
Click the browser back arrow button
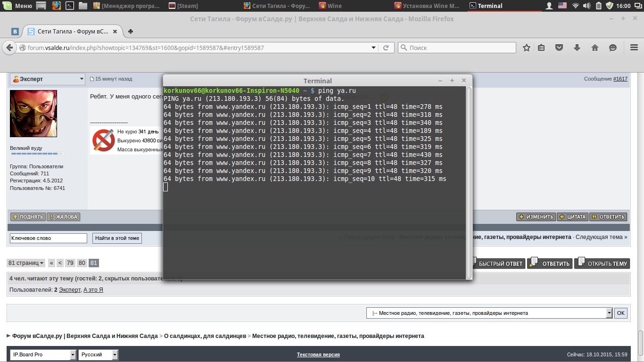[9, 48]
